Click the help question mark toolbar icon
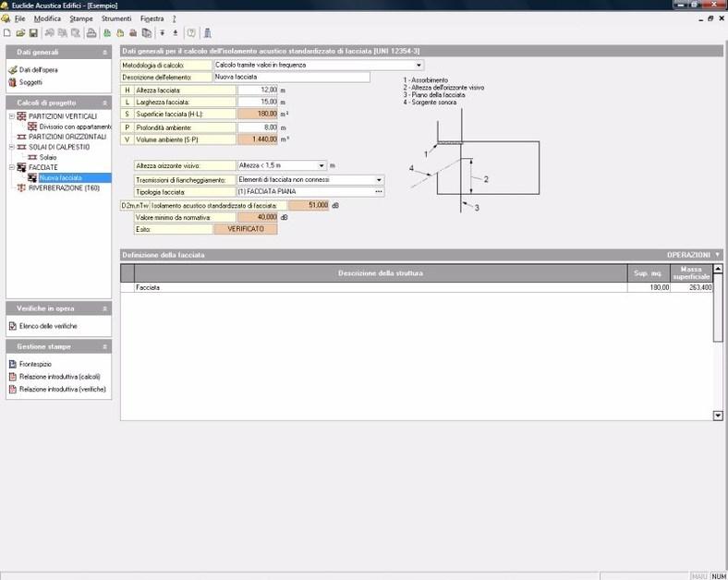Viewport: 728px width, 580px height. [191, 33]
